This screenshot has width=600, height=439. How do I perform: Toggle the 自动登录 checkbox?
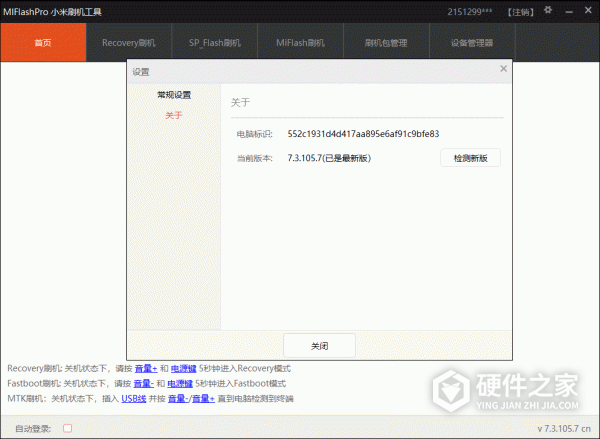[67, 428]
